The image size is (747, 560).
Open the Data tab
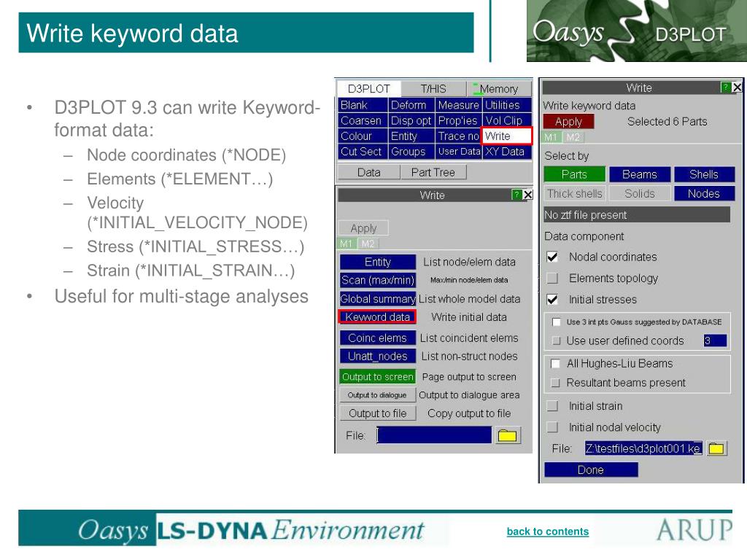click(x=368, y=172)
